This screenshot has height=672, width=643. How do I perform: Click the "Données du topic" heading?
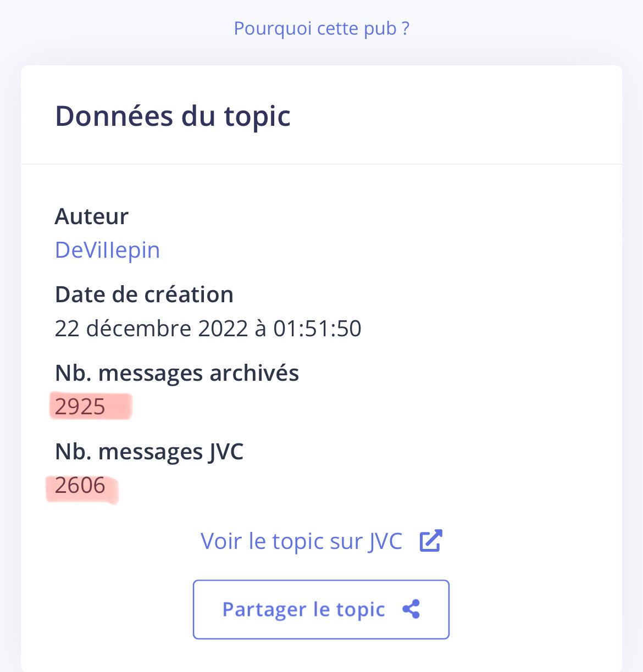[x=173, y=116]
